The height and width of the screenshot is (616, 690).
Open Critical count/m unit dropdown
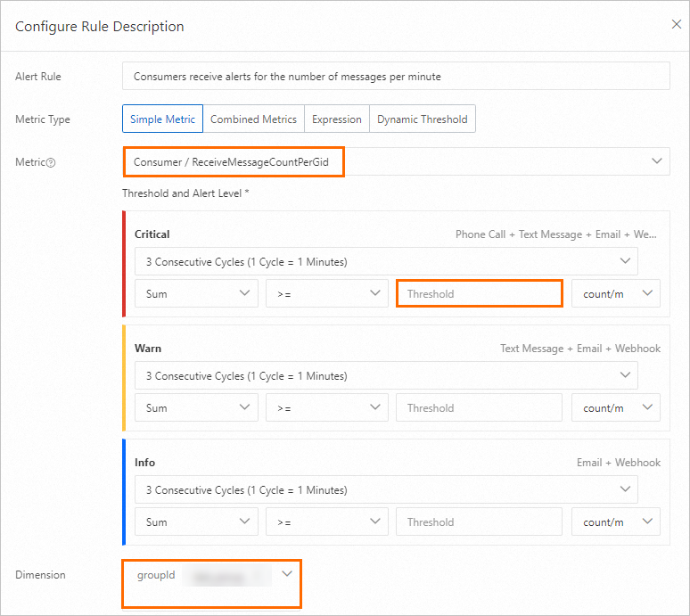pos(616,294)
